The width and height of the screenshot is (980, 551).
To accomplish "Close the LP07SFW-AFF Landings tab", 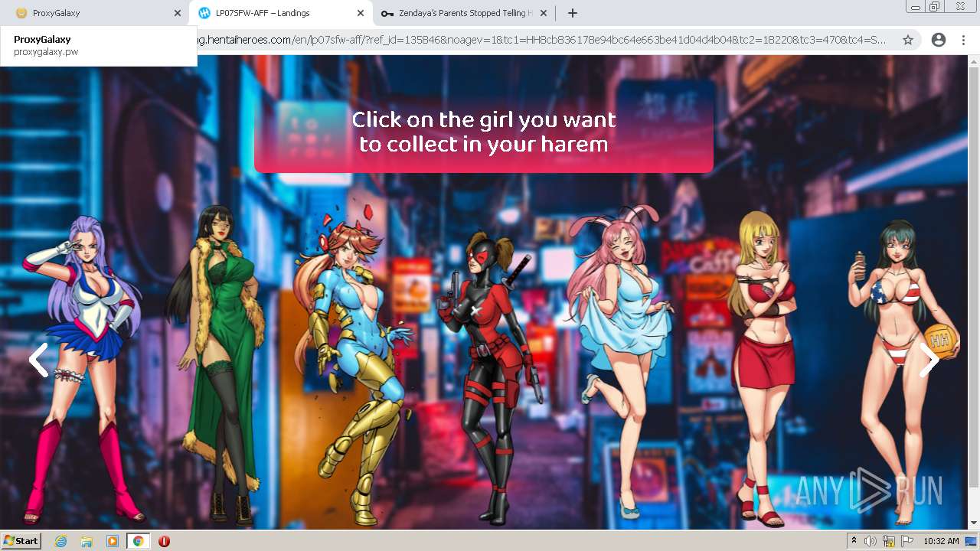I will coord(361,13).
